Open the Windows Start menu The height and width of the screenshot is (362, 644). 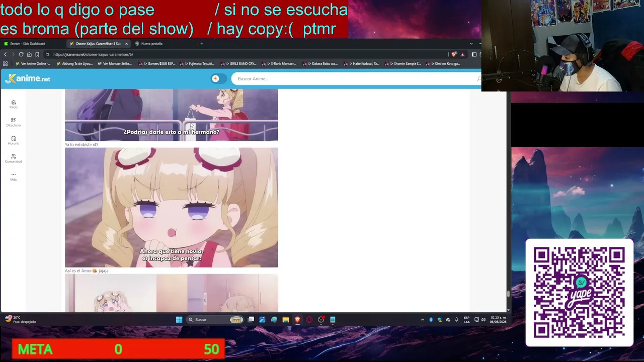[x=179, y=320]
